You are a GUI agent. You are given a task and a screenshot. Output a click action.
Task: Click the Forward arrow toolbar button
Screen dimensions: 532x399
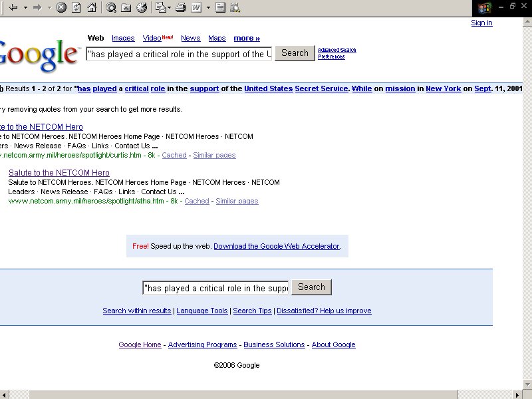37,7
